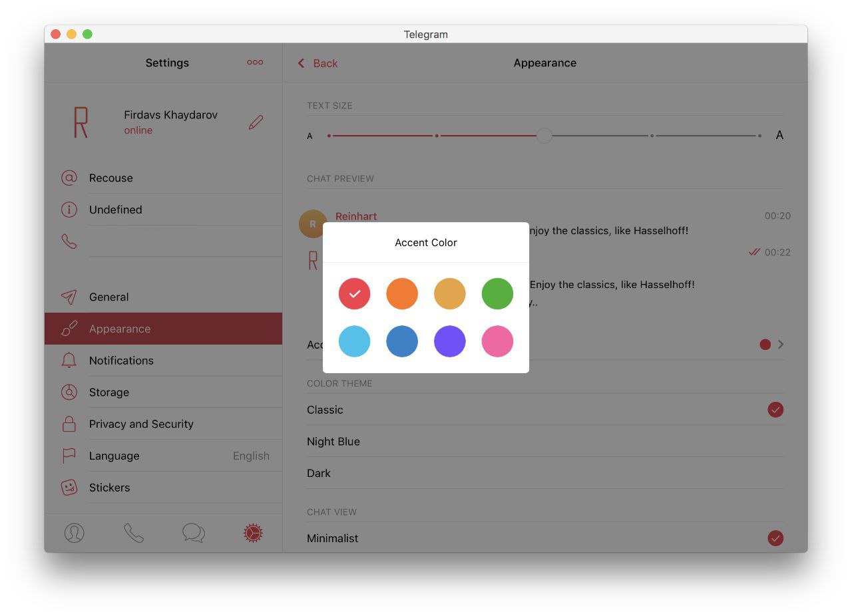Choose the orange accent color

(402, 293)
